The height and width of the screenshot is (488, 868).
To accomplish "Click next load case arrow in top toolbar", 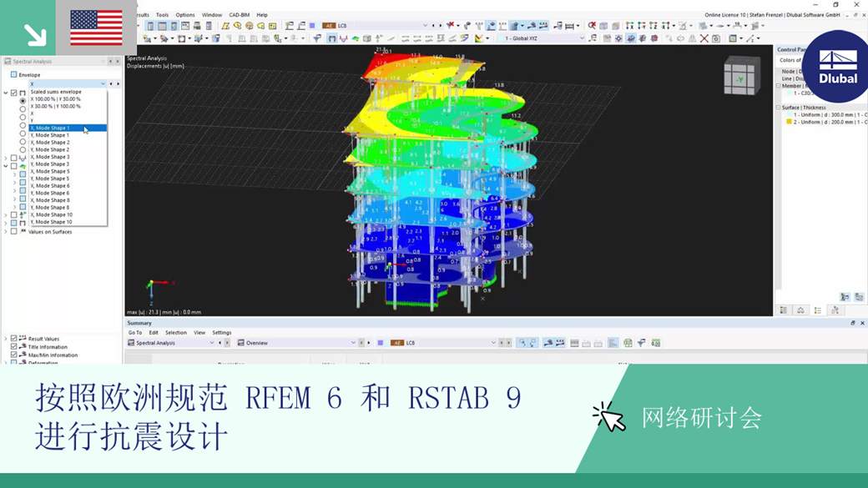I will (x=440, y=26).
